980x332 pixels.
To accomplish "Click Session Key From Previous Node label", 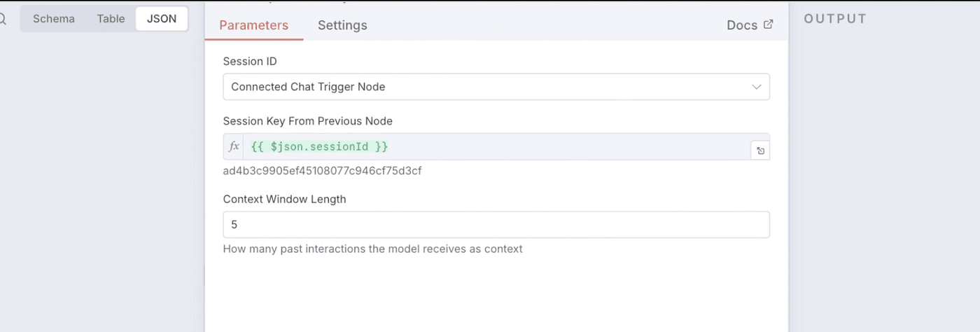I will tap(307, 121).
